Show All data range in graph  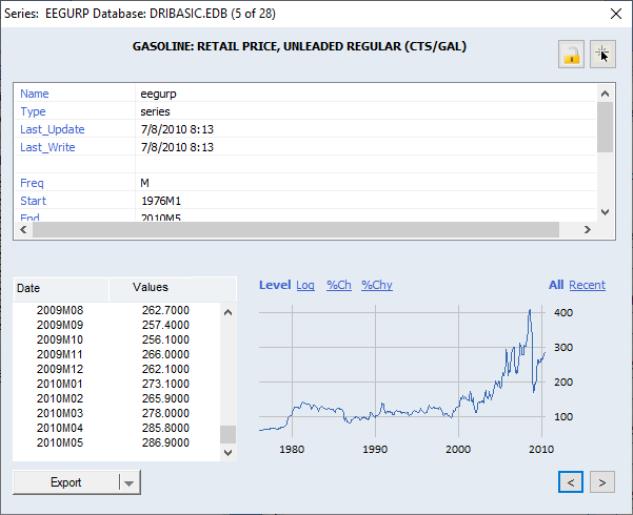pyautogui.click(x=556, y=285)
